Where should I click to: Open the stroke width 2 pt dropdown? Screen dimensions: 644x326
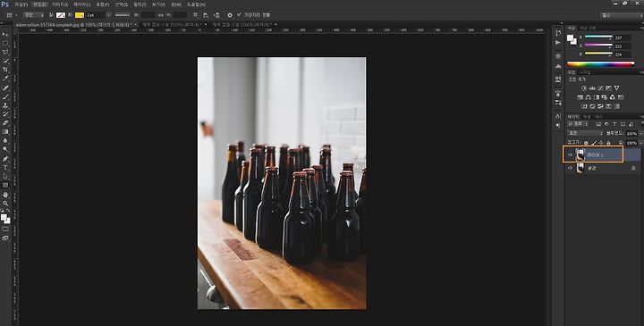pyautogui.click(x=108, y=15)
